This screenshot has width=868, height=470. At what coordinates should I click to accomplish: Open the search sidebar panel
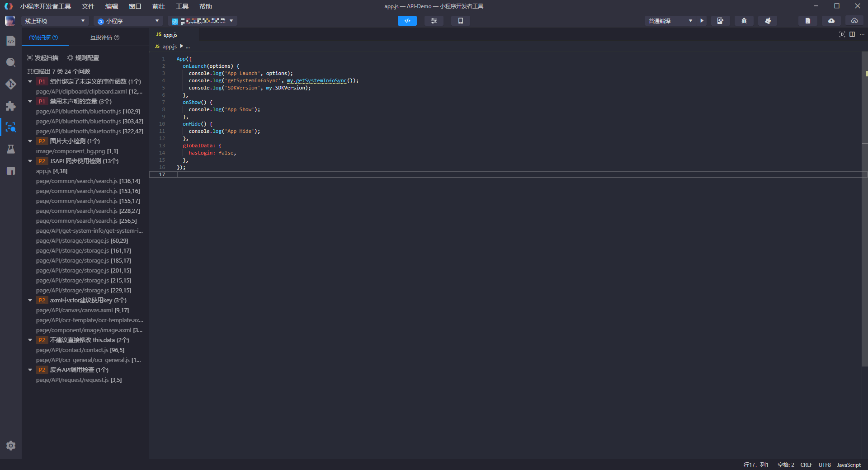pyautogui.click(x=11, y=62)
